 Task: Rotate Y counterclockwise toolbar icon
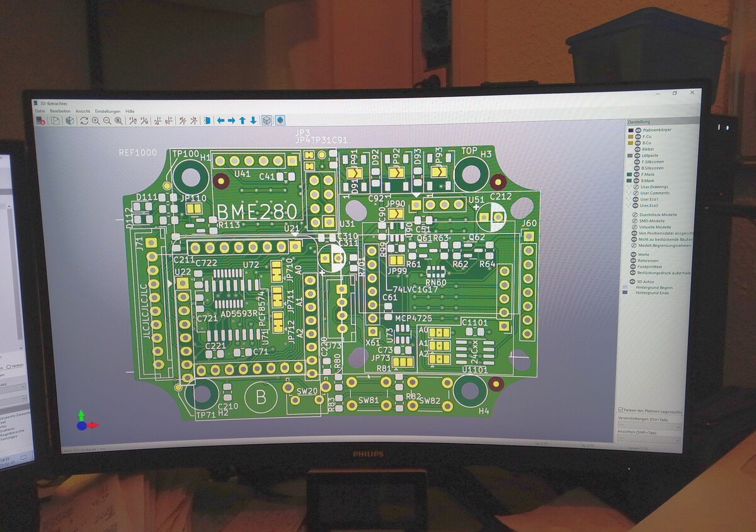169,121
